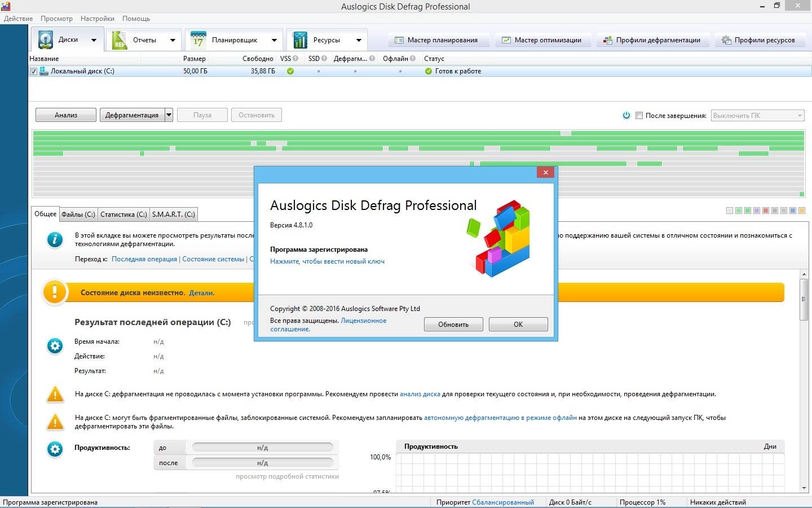
Task: Click the purple cluster legend swatch
Action: pos(757,211)
